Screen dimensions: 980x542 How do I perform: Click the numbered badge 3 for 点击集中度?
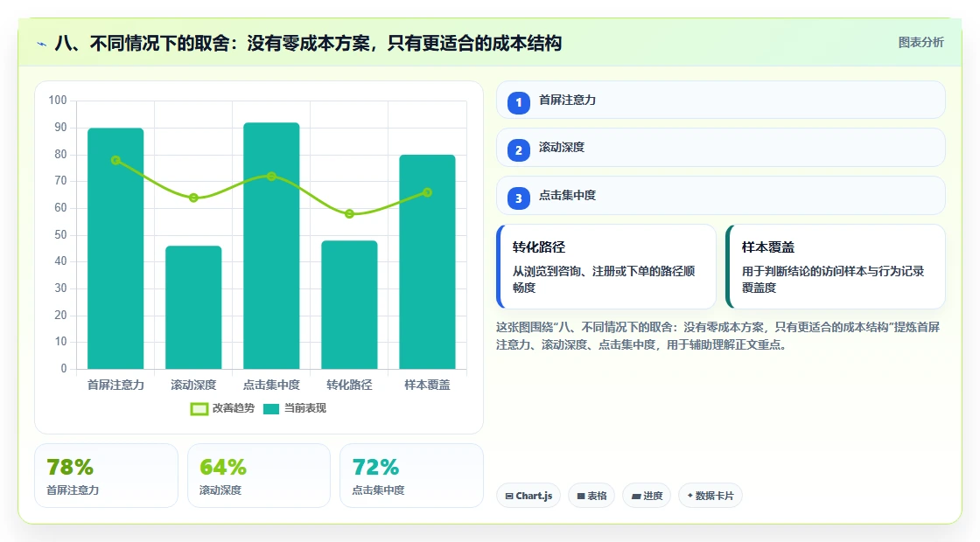click(518, 198)
